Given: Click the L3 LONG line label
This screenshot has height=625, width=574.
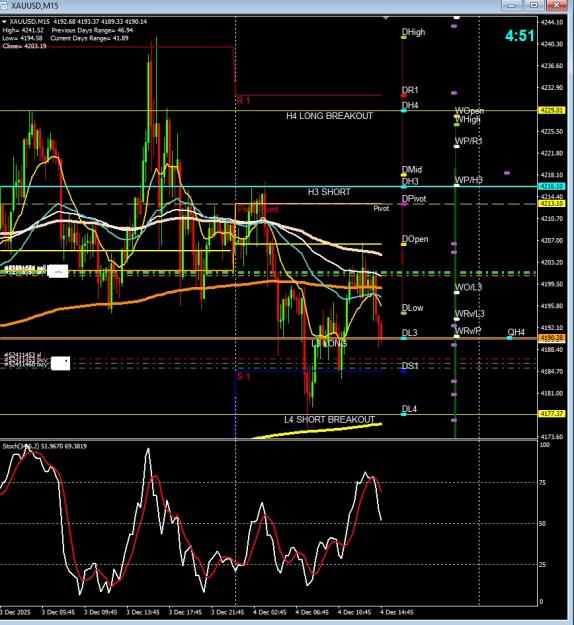Looking at the screenshot, I should coord(329,343).
